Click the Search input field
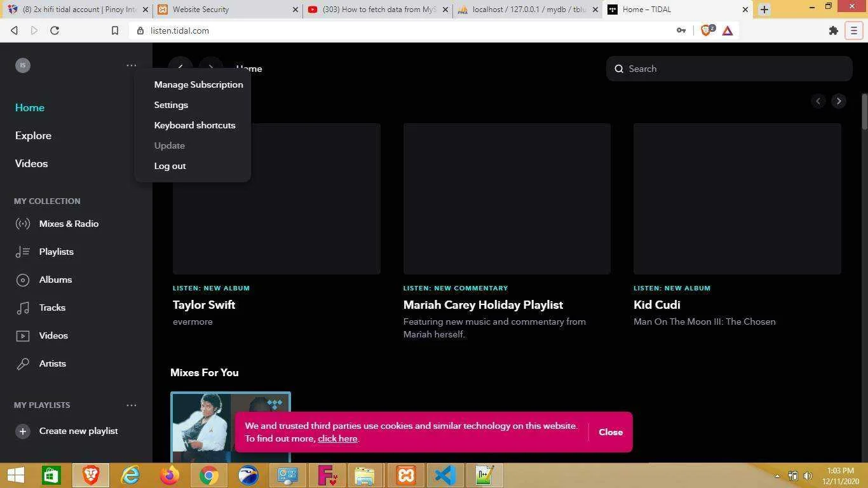The height and width of the screenshot is (488, 868). pyautogui.click(x=729, y=69)
